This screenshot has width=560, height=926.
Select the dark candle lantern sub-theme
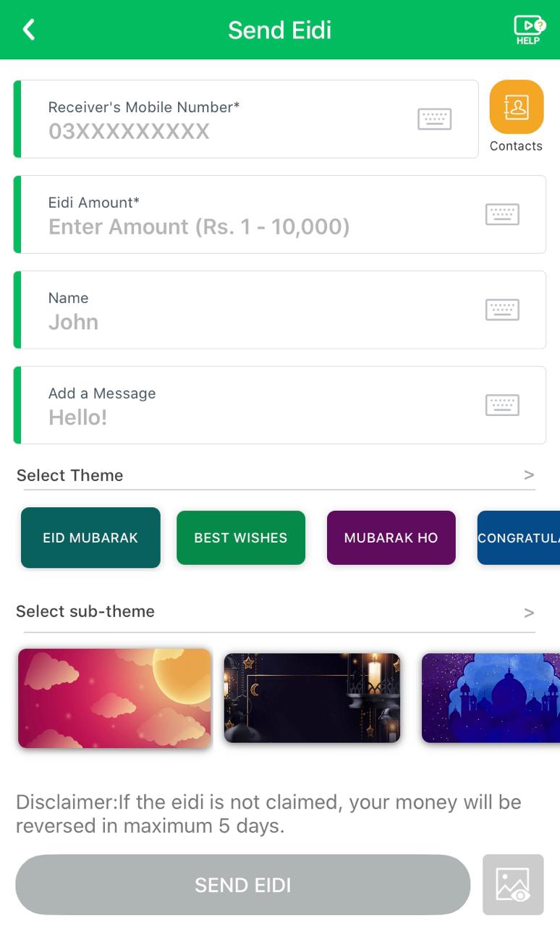click(312, 698)
